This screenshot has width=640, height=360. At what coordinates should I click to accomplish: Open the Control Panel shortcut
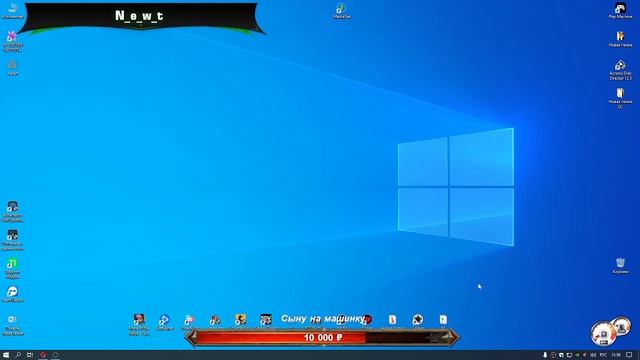12,325
